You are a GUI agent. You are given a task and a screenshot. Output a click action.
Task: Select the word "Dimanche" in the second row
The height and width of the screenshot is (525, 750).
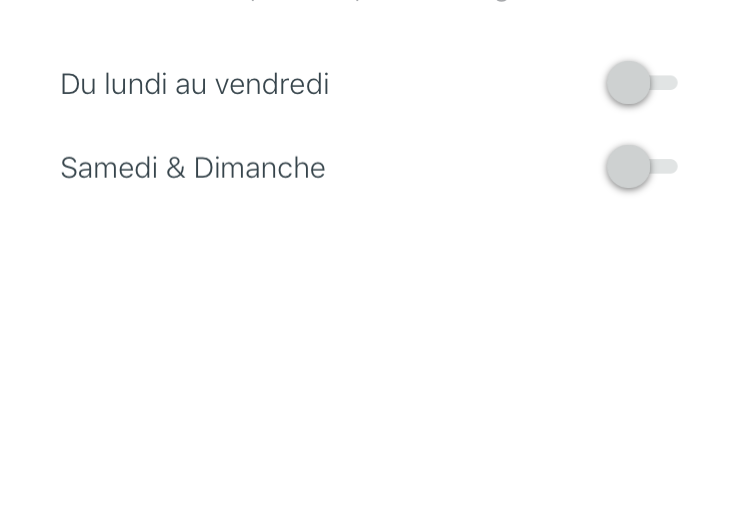click(x=259, y=168)
